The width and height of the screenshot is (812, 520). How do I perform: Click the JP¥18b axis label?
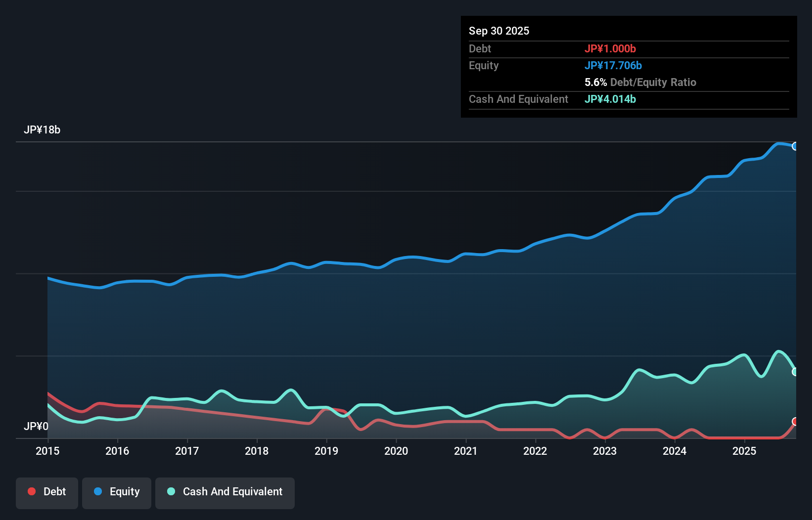43,130
